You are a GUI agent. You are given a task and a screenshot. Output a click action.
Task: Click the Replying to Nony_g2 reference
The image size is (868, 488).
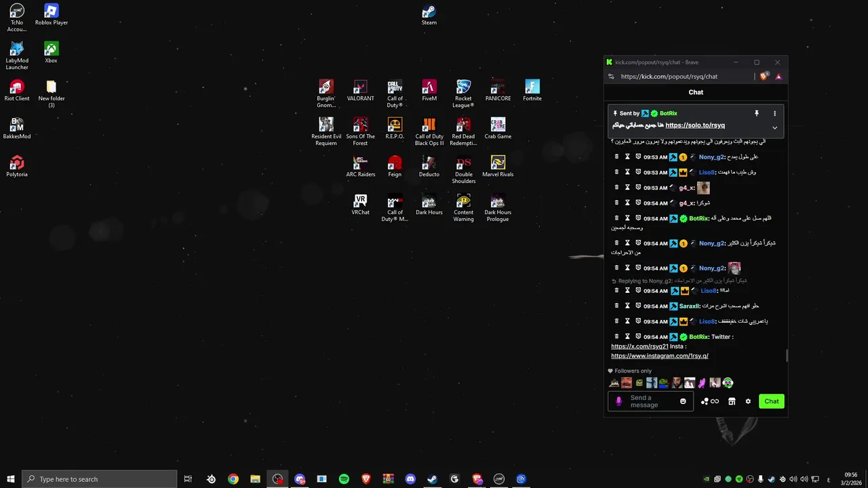(679, 281)
